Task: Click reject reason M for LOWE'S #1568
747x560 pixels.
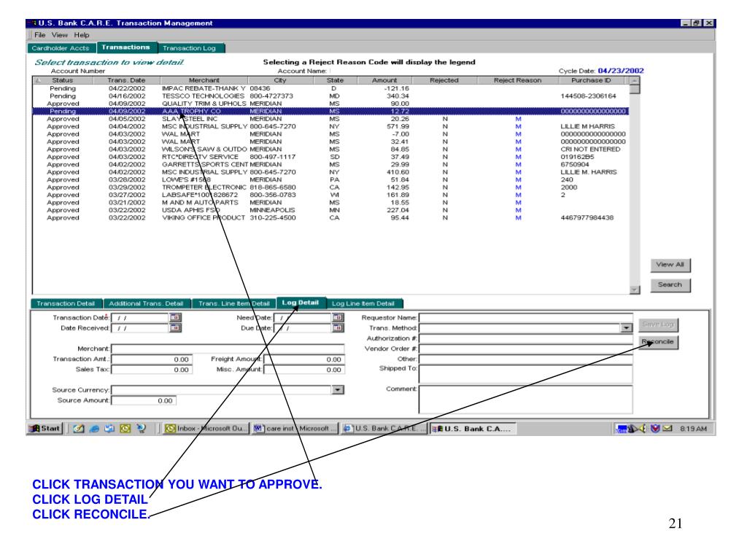Action: [x=519, y=180]
